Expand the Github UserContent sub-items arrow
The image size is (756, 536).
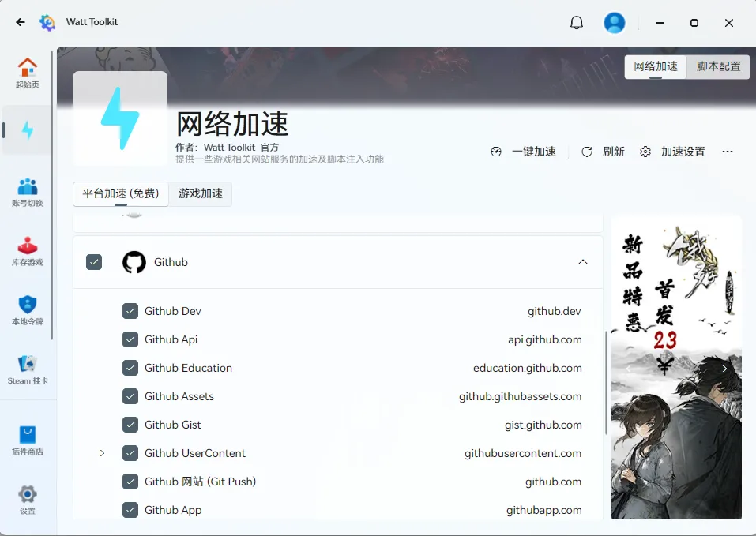[x=102, y=453]
